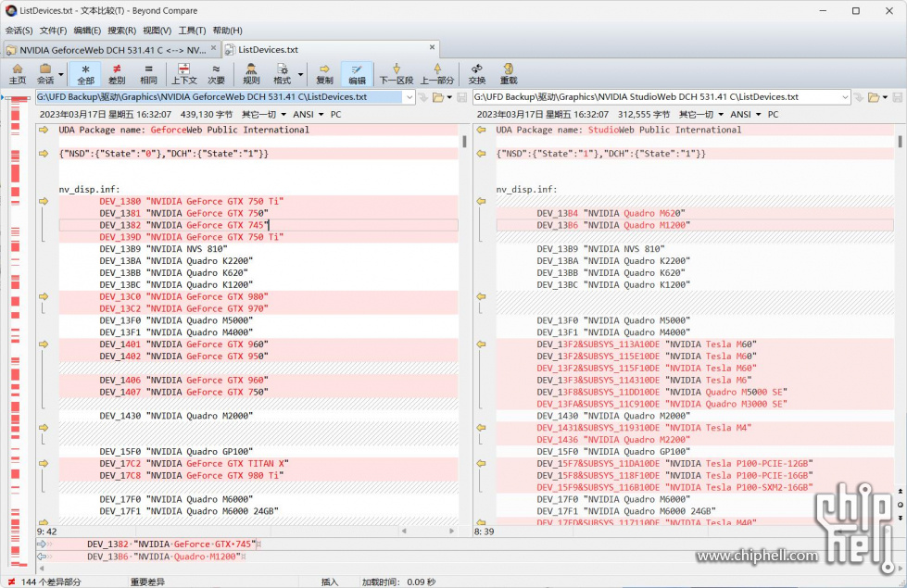Close the NVIDIA GeforceWeb DCH tab
The width and height of the screenshot is (907, 588).
pyautogui.click(x=213, y=47)
